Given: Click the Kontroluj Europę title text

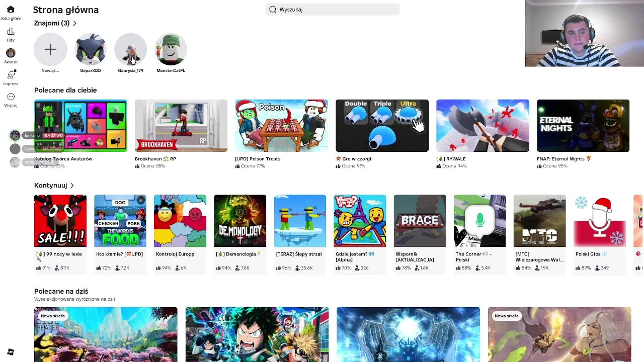Looking at the screenshot, I should (x=175, y=254).
